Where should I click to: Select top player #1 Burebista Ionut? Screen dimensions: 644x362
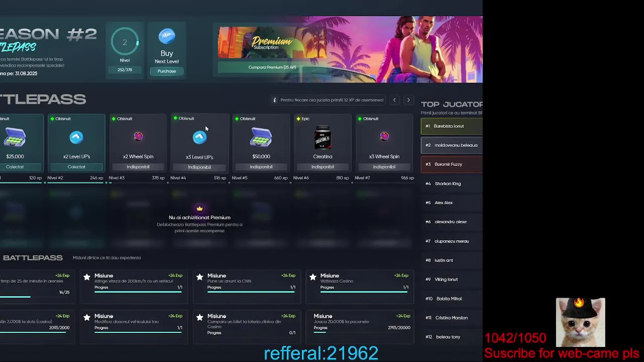pos(452,126)
